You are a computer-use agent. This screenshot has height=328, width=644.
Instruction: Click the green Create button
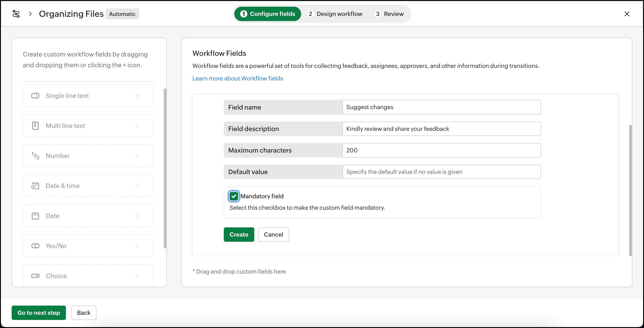click(239, 234)
